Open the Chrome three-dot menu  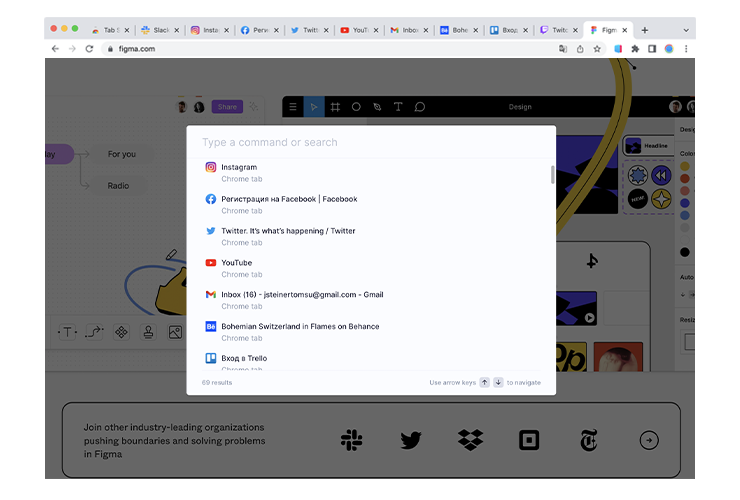(x=686, y=49)
